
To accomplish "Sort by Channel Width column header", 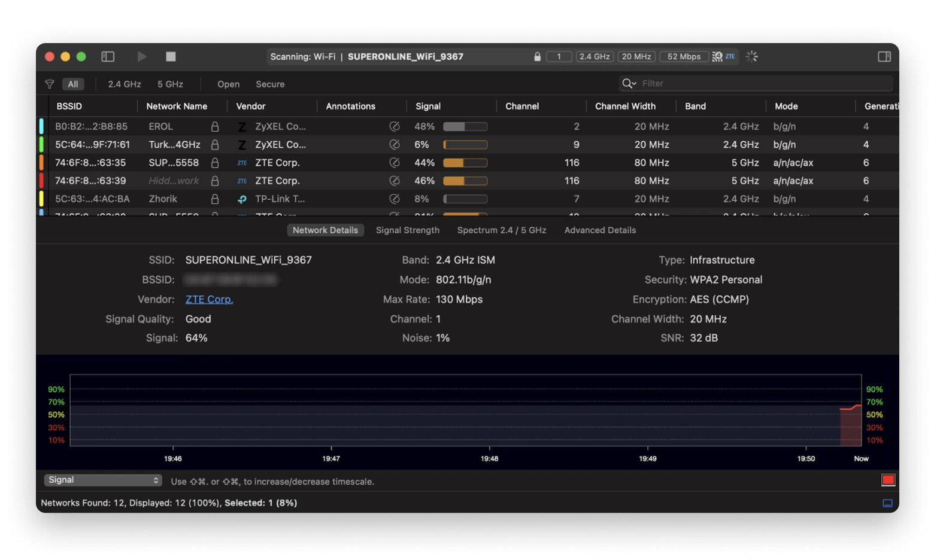I will tap(625, 106).
